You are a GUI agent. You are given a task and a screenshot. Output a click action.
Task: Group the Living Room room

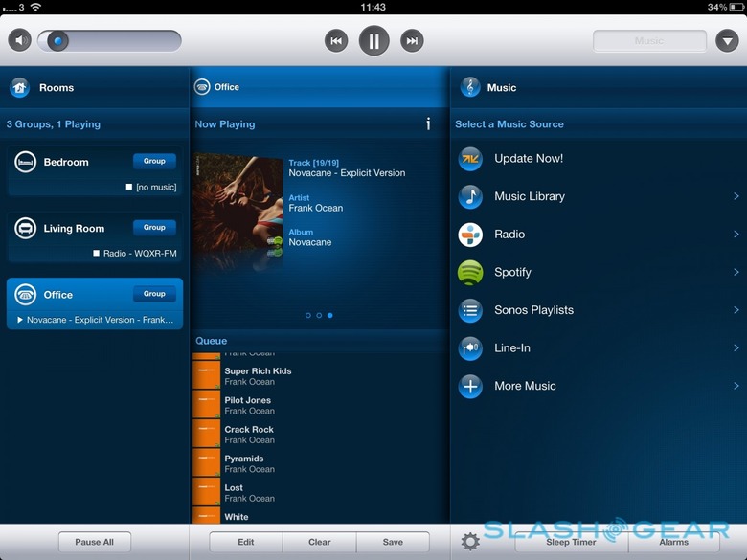tap(154, 227)
